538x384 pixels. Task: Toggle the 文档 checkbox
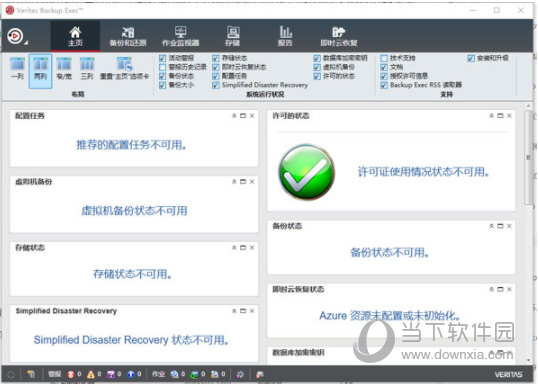coord(384,67)
